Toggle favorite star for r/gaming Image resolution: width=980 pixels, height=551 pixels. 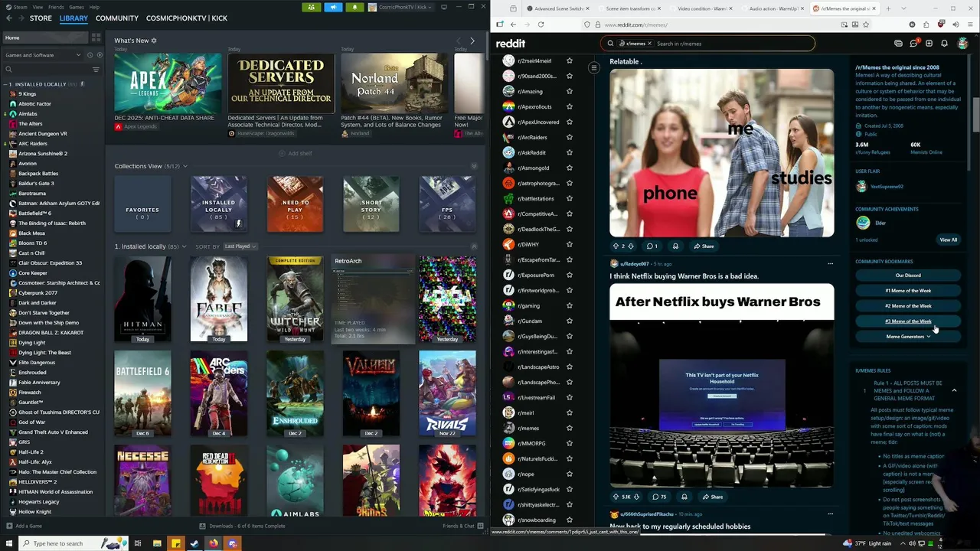[x=569, y=305]
